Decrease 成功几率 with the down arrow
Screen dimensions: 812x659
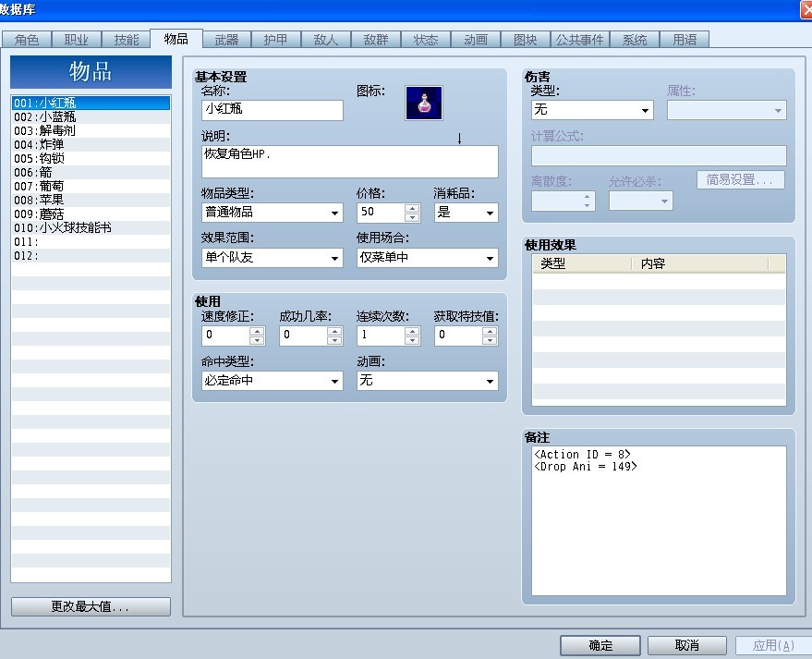click(x=334, y=340)
